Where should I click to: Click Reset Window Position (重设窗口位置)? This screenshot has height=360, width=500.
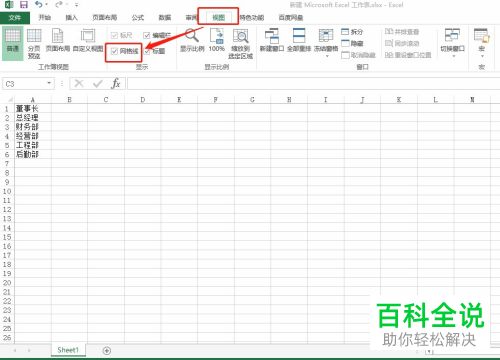408,55
